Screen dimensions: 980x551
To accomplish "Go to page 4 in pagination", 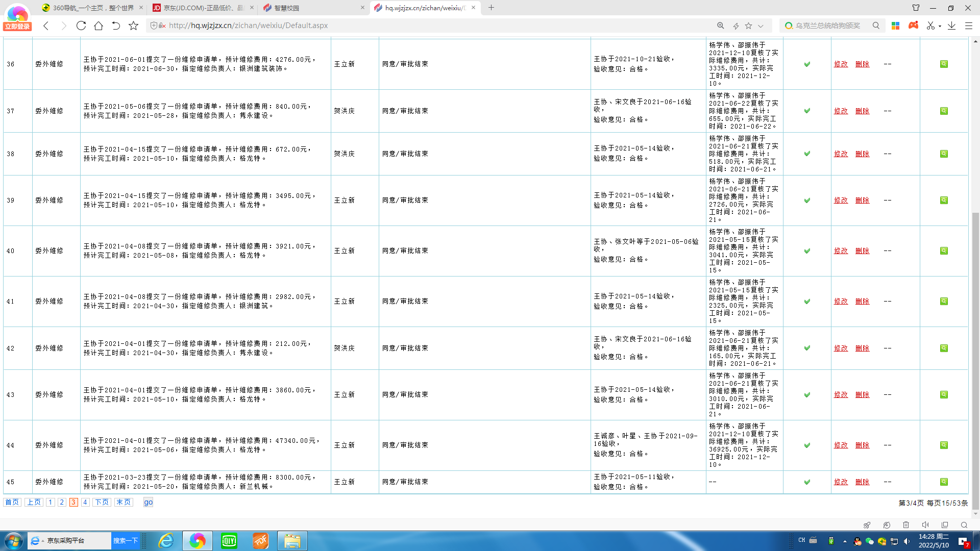I will point(85,502).
